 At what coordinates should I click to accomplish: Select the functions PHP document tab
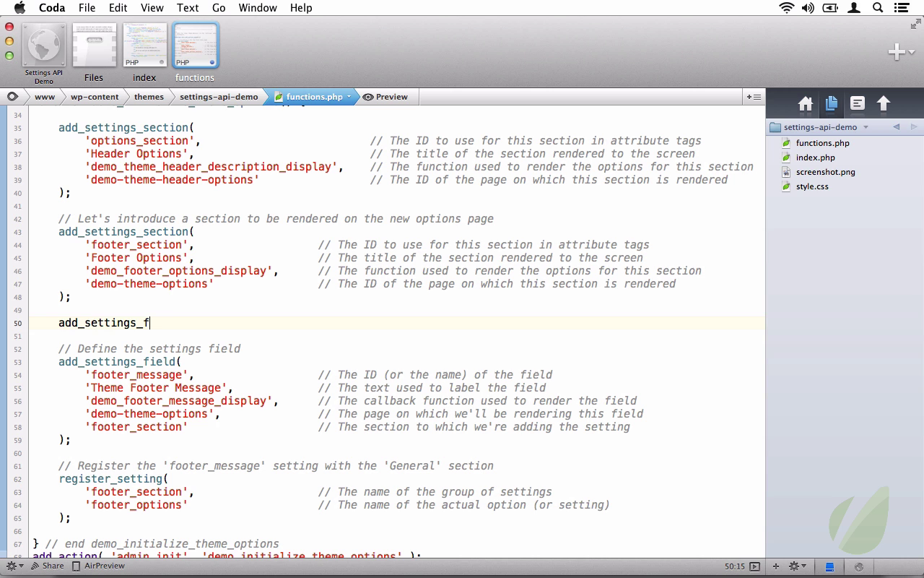pos(195,53)
